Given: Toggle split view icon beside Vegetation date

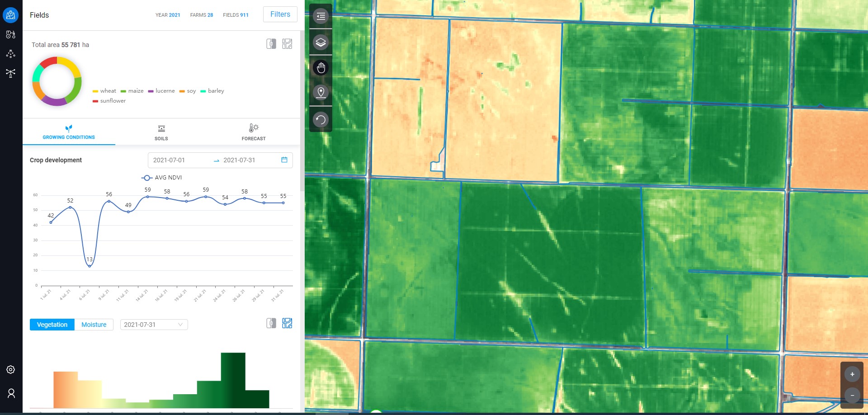Looking at the screenshot, I should click(271, 323).
